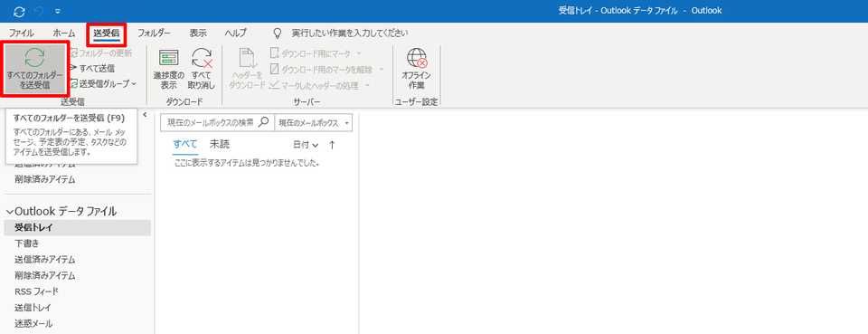This screenshot has width=868, height=334.
Task: Select 下書き folder
Action: [x=26, y=243]
